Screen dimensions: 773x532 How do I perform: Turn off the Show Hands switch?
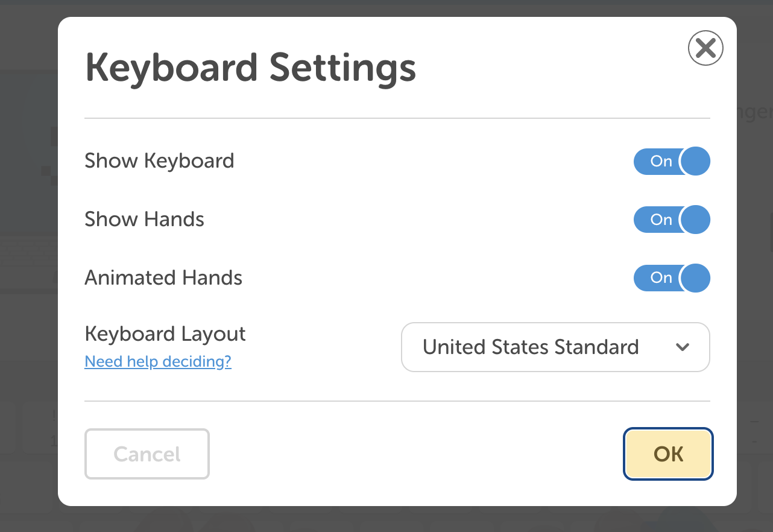(672, 220)
